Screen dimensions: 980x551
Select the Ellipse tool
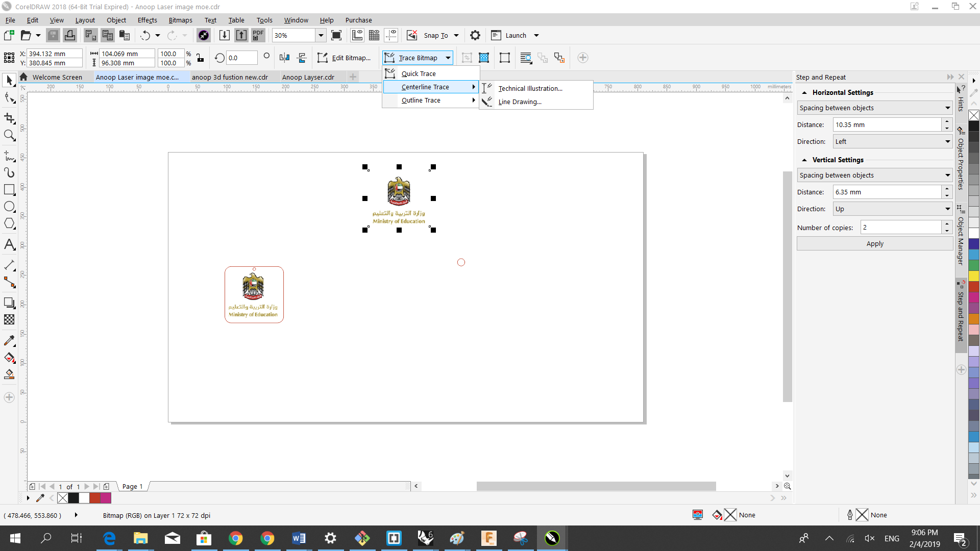pos(9,207)
